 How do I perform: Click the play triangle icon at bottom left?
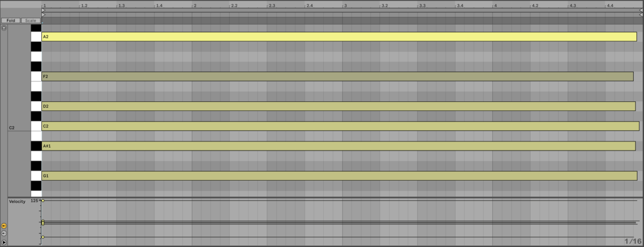(x=4, y=243)
